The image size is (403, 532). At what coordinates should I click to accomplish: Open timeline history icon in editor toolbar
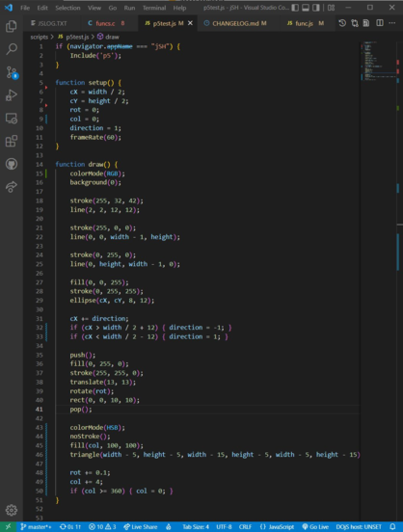[342, 23]
